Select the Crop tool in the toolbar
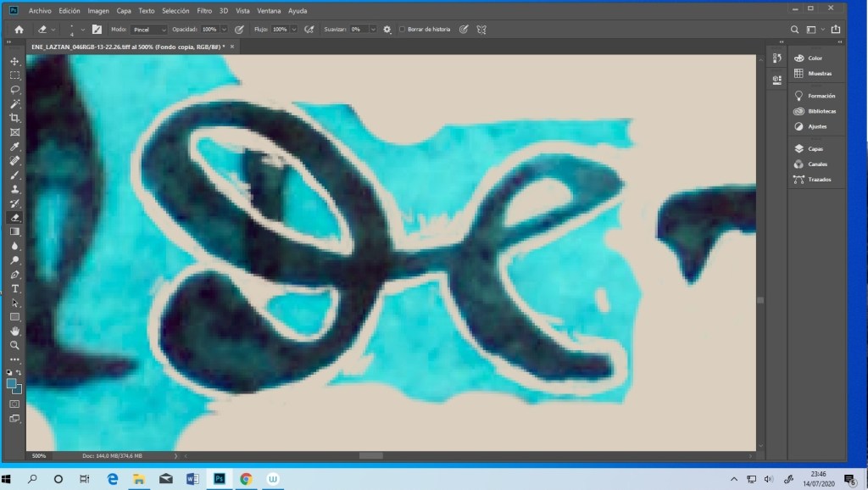 pyautogui.click(x=14, y=117)
